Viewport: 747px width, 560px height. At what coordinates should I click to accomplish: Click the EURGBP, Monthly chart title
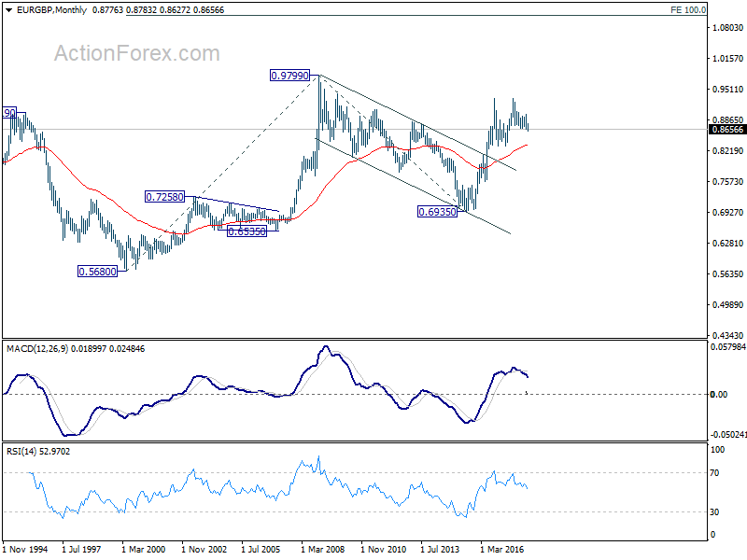pos(51,10)
